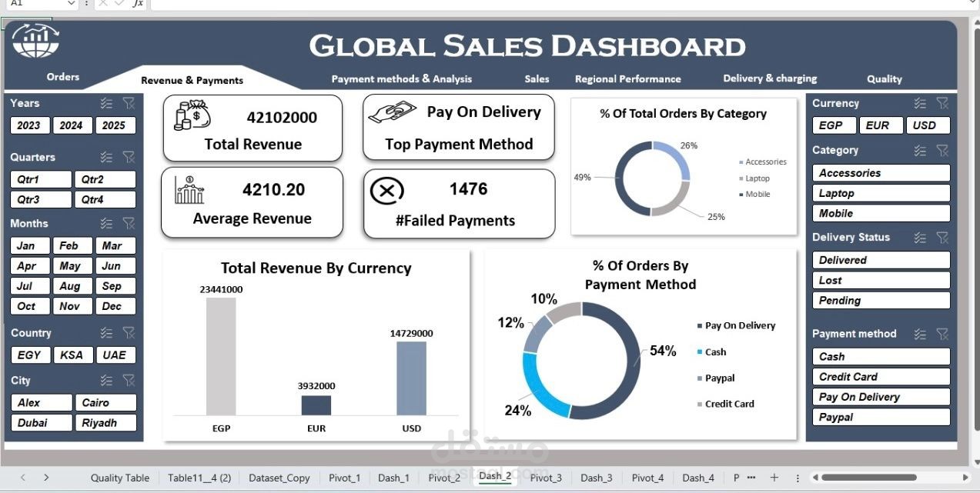Screen dimensions: 980x493
Task: Toggle multi-select in the Category slicer
Action: pos(920,151)
